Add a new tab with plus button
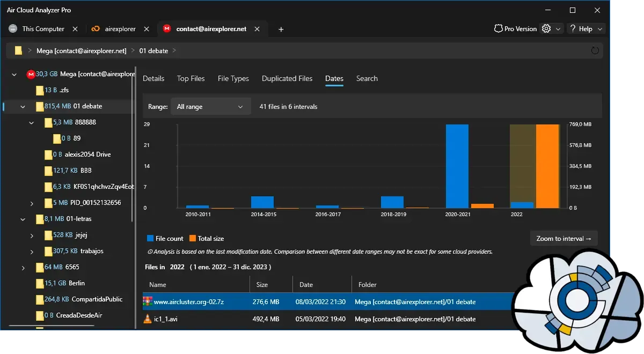 281,29
